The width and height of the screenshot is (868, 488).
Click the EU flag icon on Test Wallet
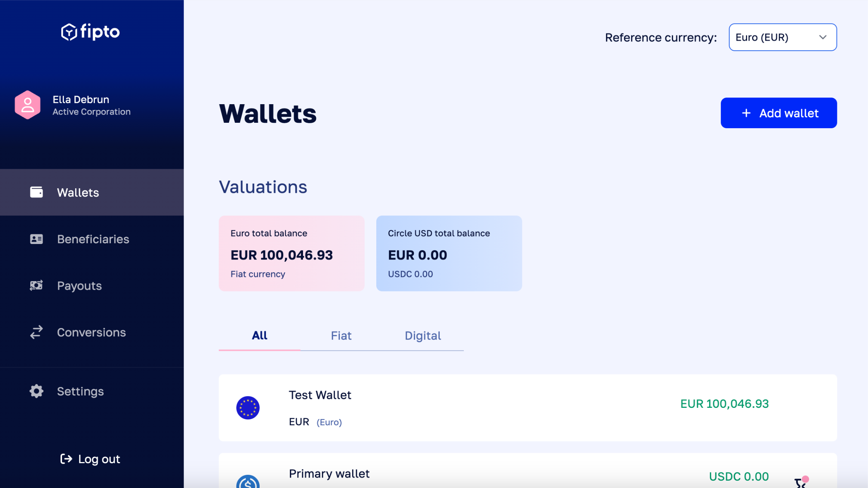point(248,408)
